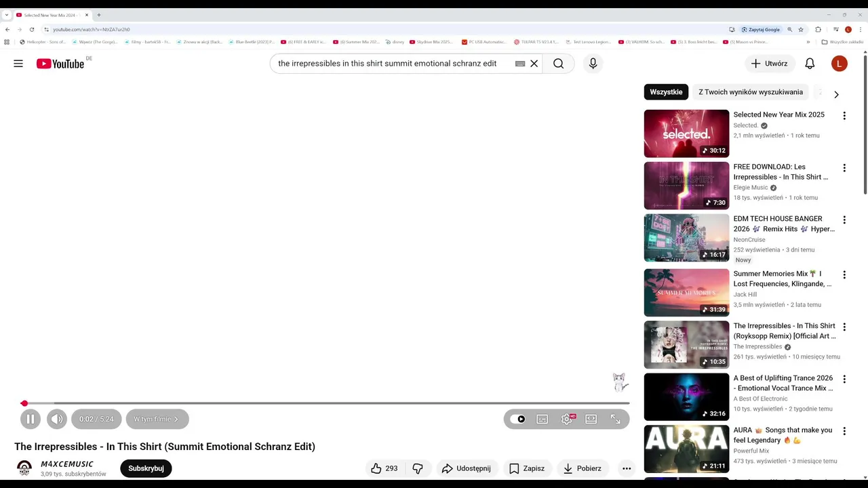Expand the 'W tym filmie' chapters chip
The height and width of the screenshot is (488, 868).
157,419
